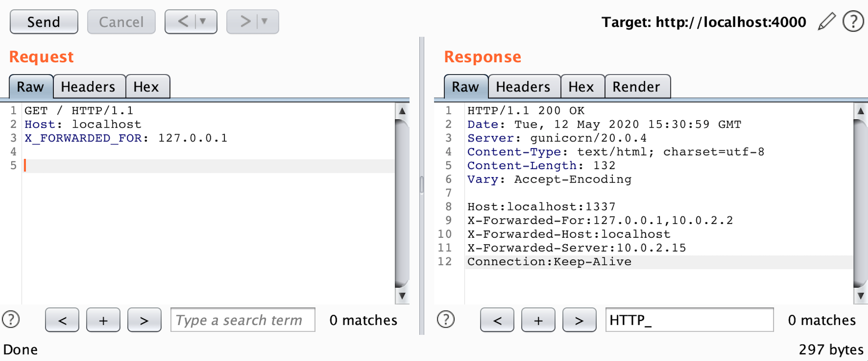The height and width of the screenshot is (361, 868).
Task: Go to previous match in response search
Action: coord(497,320)
